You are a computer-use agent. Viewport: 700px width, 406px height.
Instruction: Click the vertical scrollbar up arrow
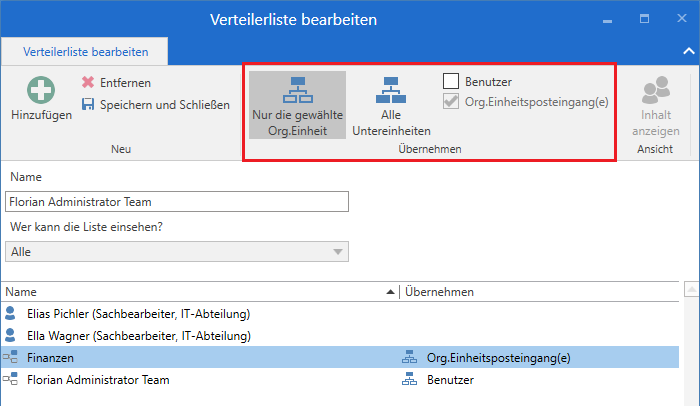(690, 291)
